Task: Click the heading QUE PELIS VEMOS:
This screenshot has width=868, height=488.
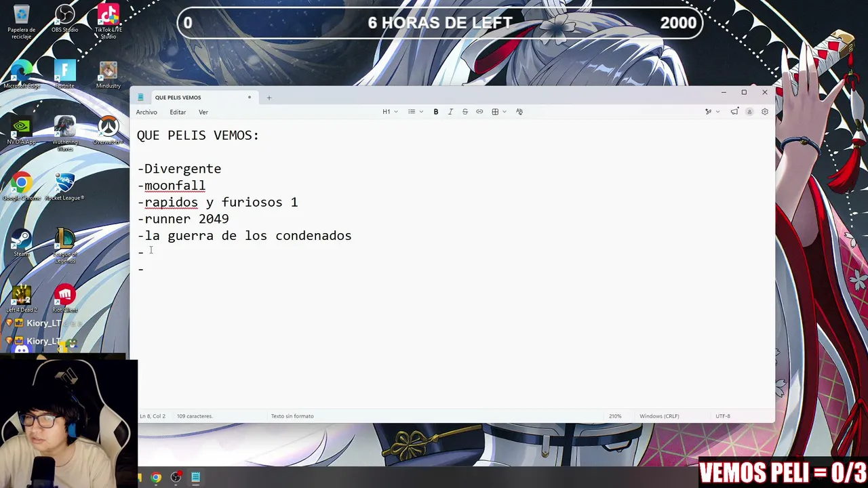Action: [198, 136]
